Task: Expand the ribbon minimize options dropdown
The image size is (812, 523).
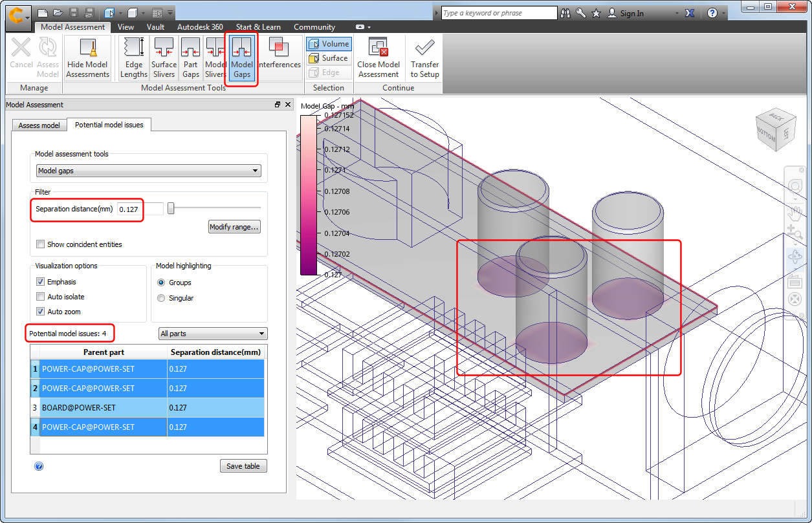Action: (x=369, y=27)
